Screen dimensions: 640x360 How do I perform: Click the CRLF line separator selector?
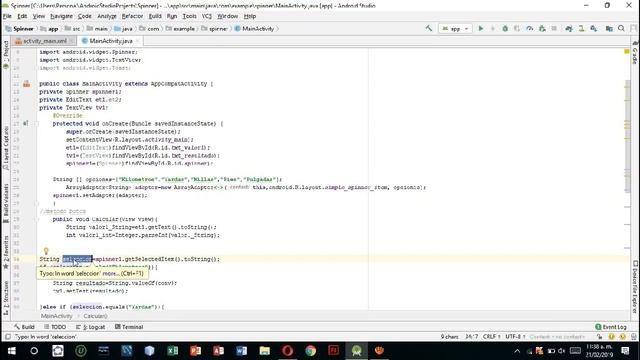491,337
